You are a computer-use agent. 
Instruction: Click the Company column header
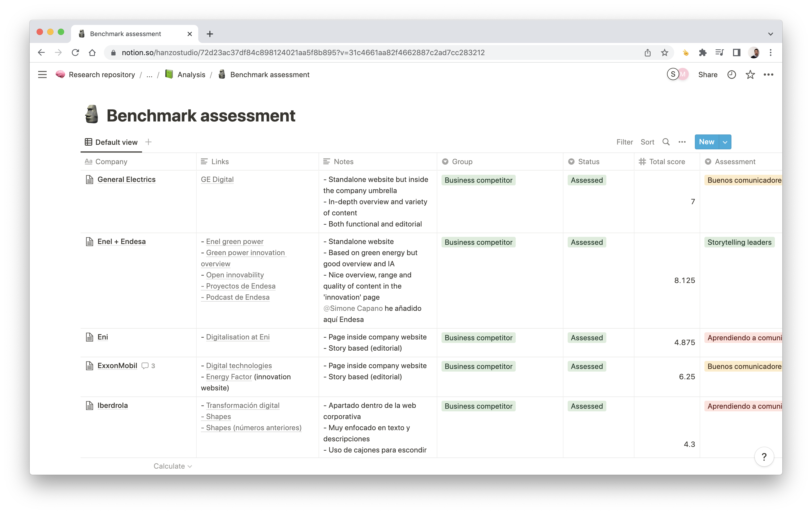click(x=138, y=162)
